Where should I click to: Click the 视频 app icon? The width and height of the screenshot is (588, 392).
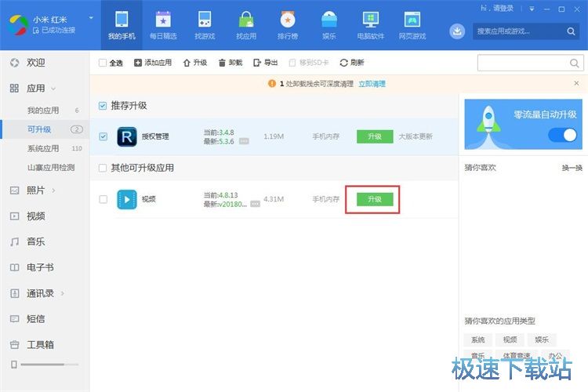tap(127, 199)
